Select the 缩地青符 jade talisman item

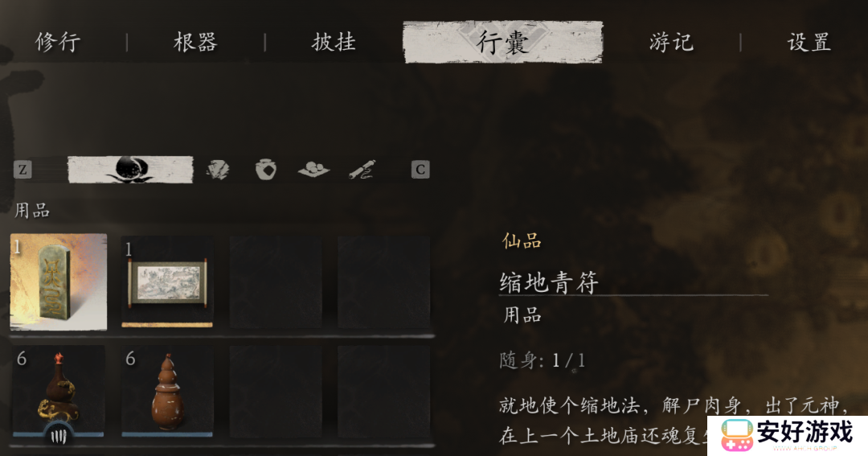tap(59, 282)
